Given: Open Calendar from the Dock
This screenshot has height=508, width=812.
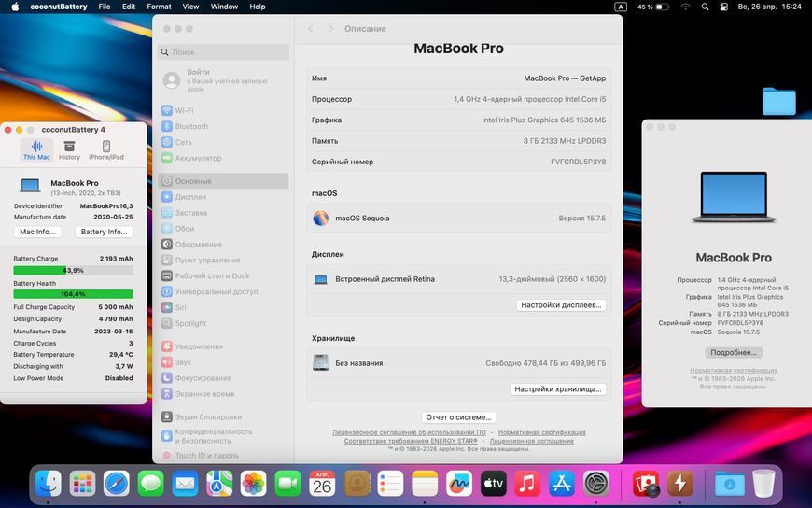Looking at the screenshot, I should (x=322, y=484).
